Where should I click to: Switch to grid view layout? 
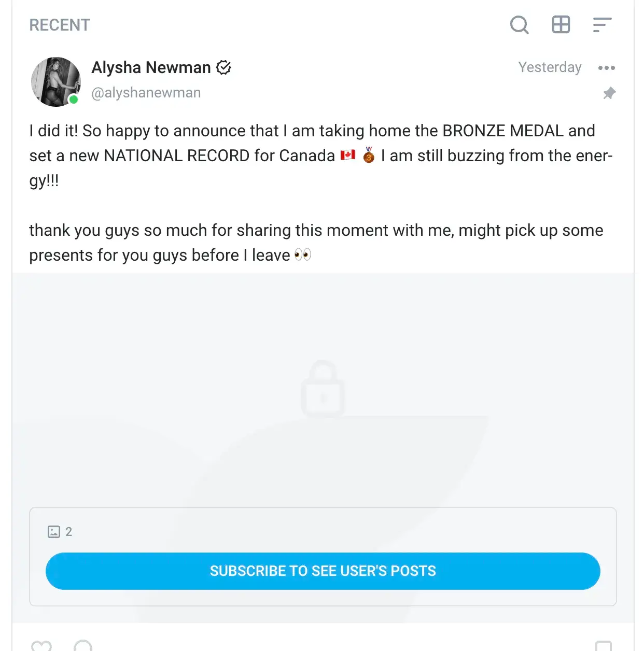(561, 24)
